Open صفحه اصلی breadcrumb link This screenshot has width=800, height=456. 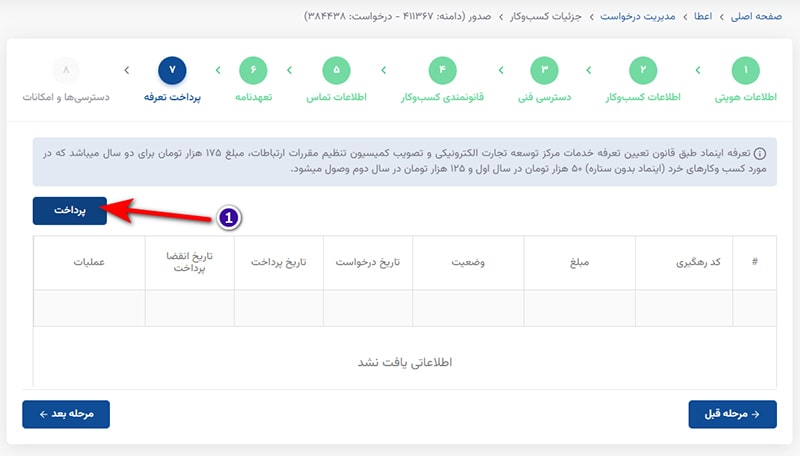756,16
